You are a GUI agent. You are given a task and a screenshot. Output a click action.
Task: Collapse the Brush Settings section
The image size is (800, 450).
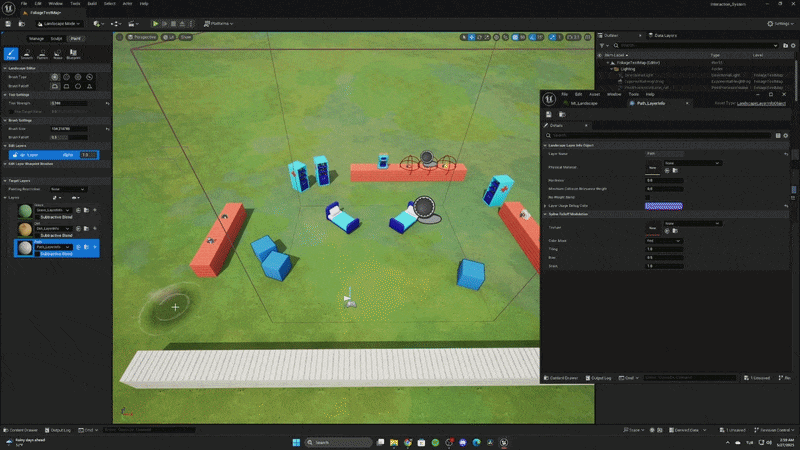(x=5, y=120)
